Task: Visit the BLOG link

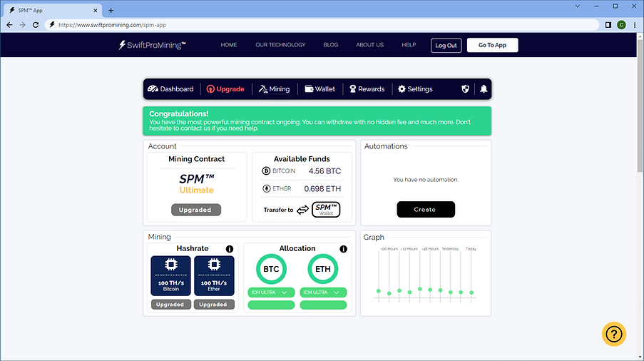Action: pyautogui.click(x=331, y=45)
